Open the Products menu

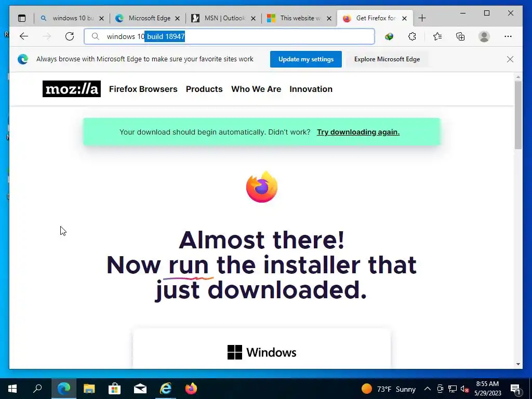(x=204, y=89)
